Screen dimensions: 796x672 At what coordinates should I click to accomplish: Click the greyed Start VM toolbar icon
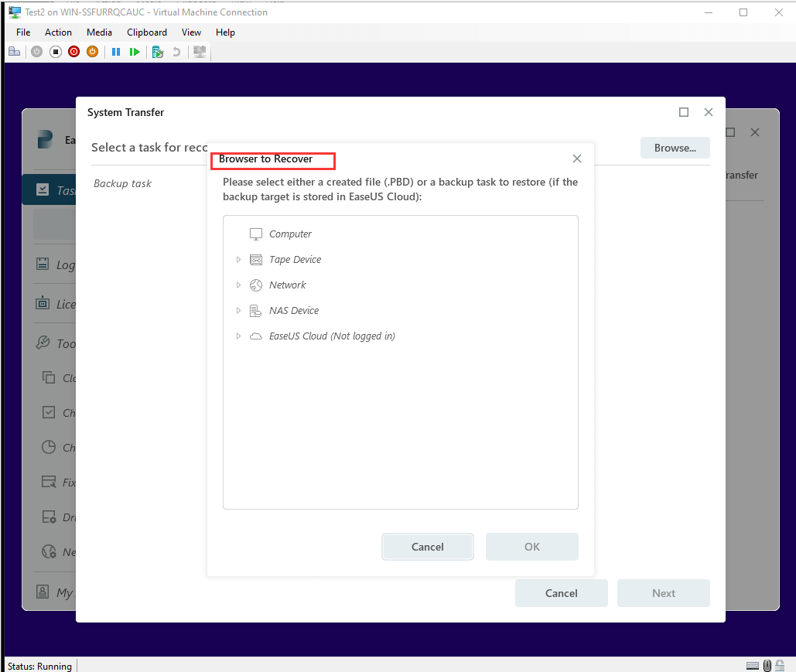click(36, 52)
